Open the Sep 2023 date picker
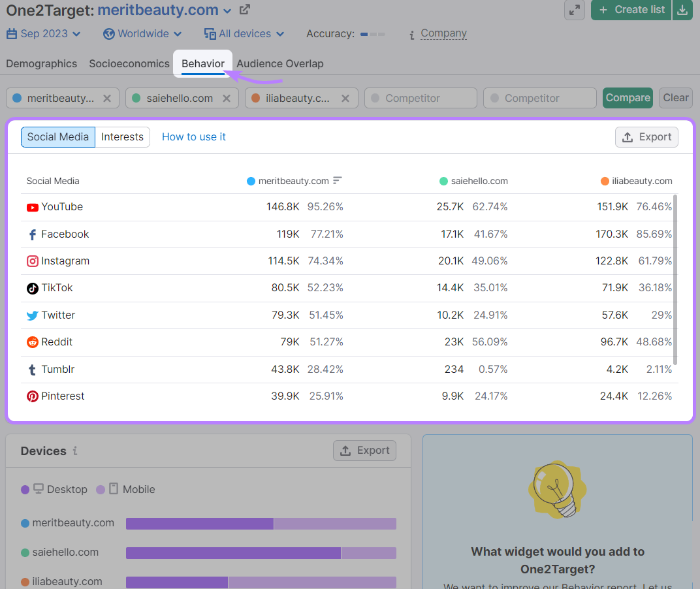This screenshot has width=700, height=589. point(43,33)
